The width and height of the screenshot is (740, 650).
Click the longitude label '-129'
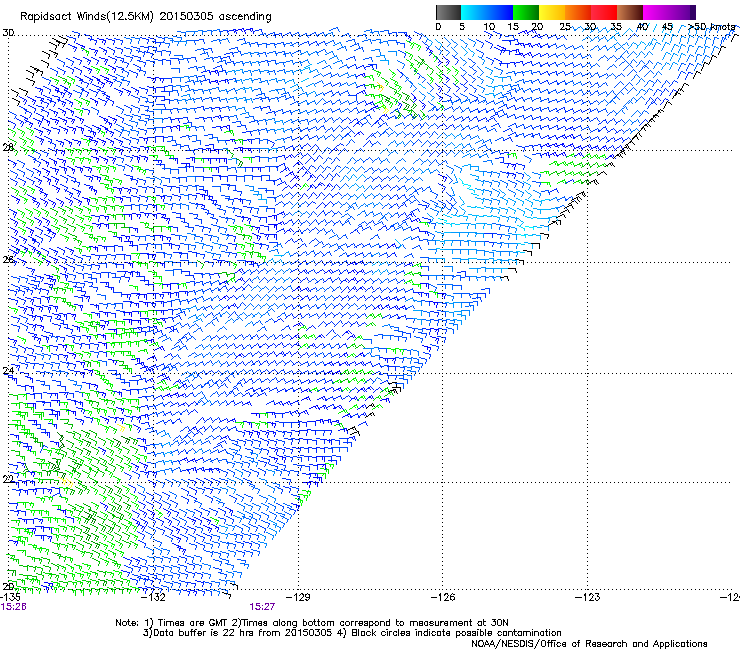coord(298,597)
